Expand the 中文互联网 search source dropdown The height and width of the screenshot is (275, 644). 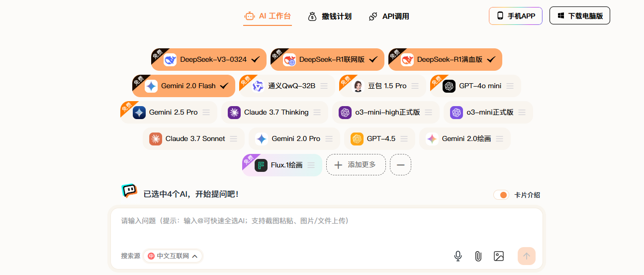tap(173, 256)
